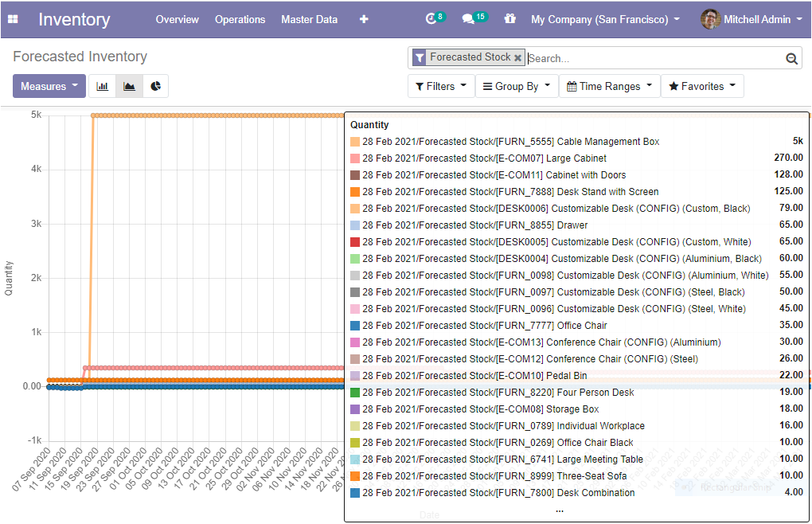
Task: Click the gift icon in the top bar
Action: point(509,18)
